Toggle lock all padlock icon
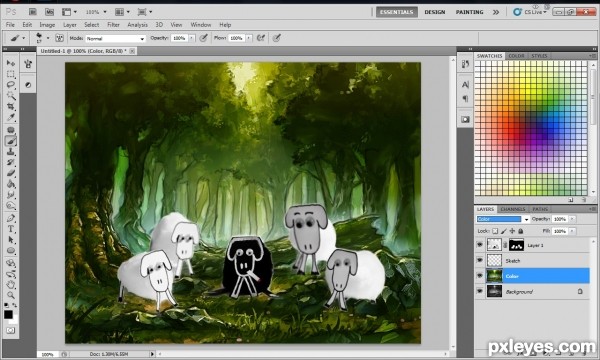This screenshot has height=360, width=600. 520,231
